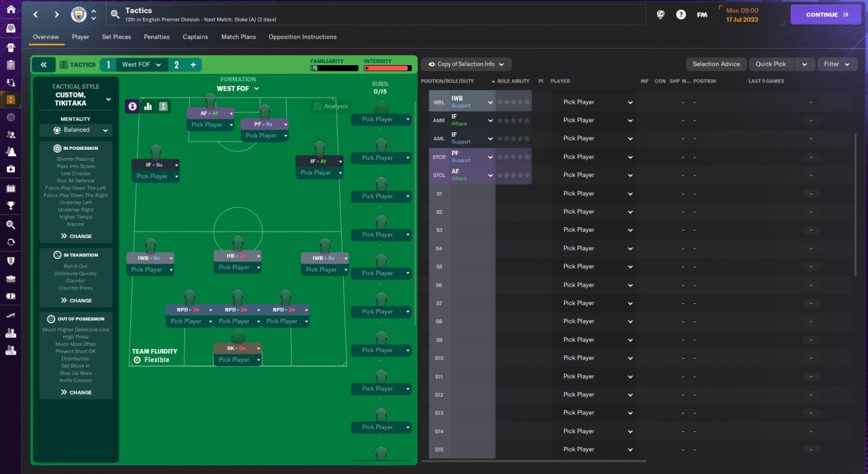Open the Filter dropdown
This screenshot has width=868, height=474.
coord(837,64)
